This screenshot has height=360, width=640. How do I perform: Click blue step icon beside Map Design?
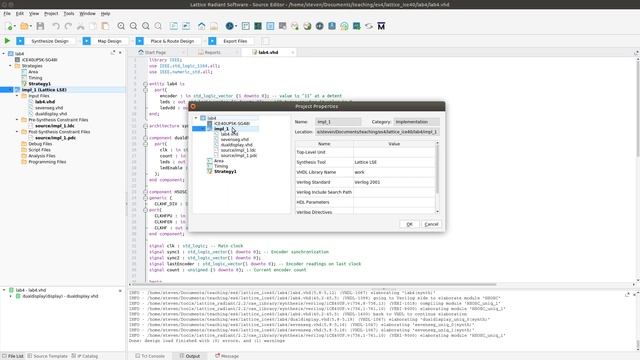[87, 41]
